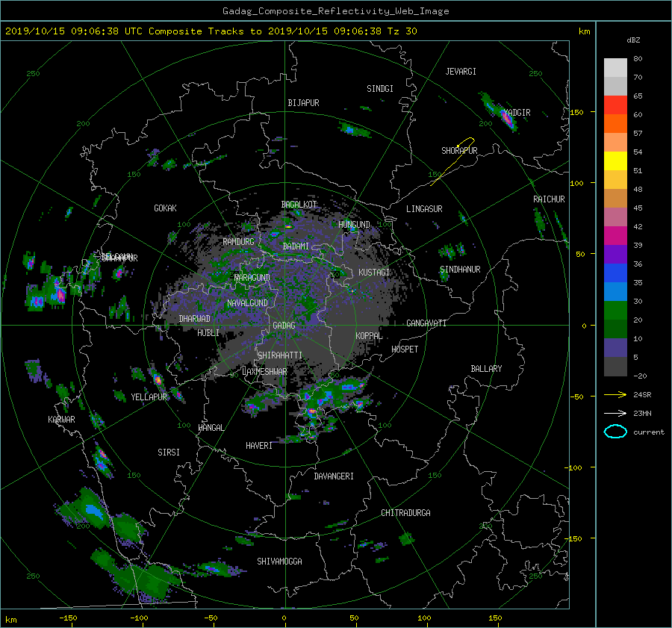Click the cyan current ellipse legend icon
Screen dimensions: 672x628
pos(615,432)
